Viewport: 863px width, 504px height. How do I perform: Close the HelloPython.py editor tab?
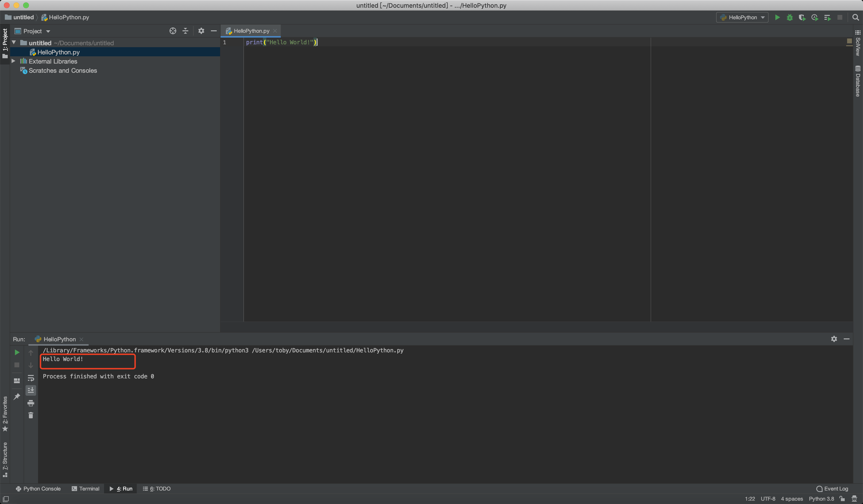[275, 31]
